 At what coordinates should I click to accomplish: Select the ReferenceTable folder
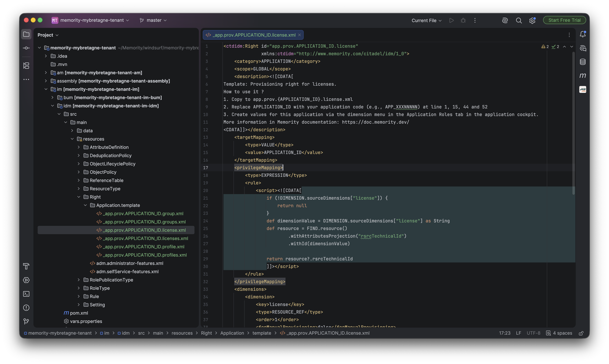[x=106, y=180]
